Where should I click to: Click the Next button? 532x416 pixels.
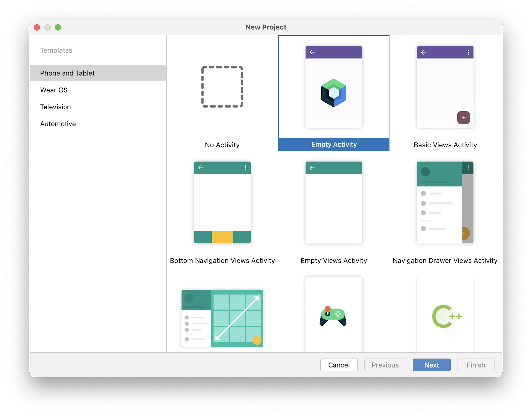(x=431, y=365)
